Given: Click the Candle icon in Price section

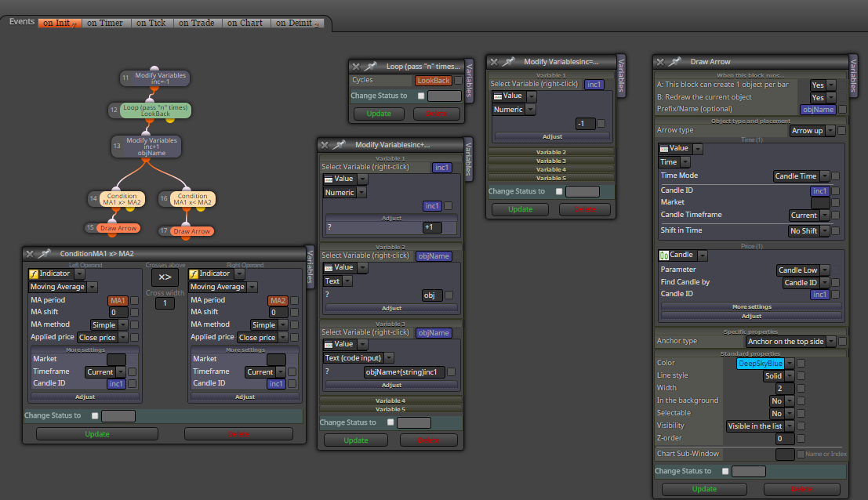Looking at the screenshot, I should pos(663,255).
